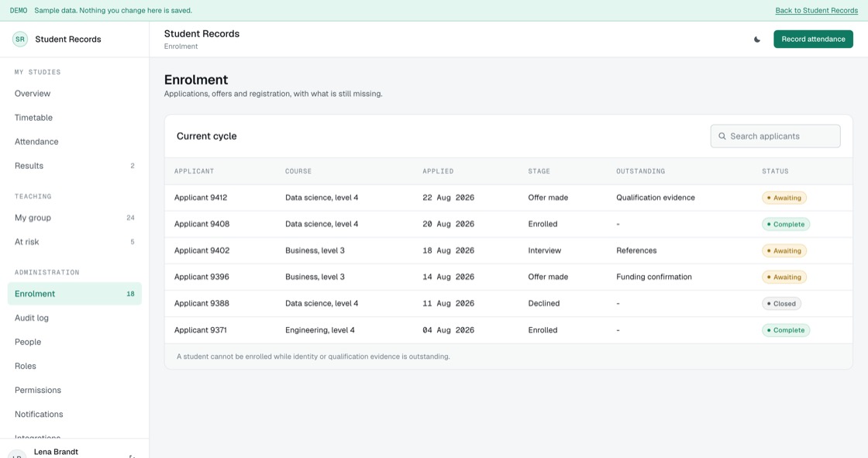Click the Record attendance button
Screen dimensions: 868x458
(813, 40)
